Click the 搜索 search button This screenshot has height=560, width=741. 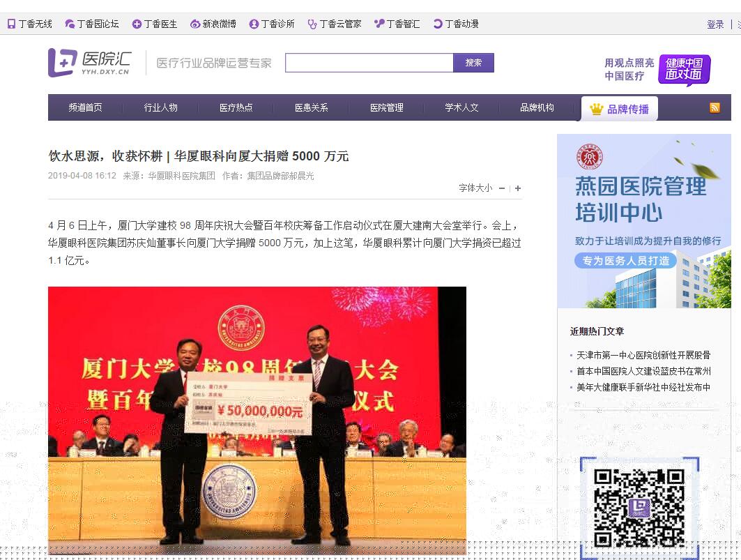[x=474, y=63]
